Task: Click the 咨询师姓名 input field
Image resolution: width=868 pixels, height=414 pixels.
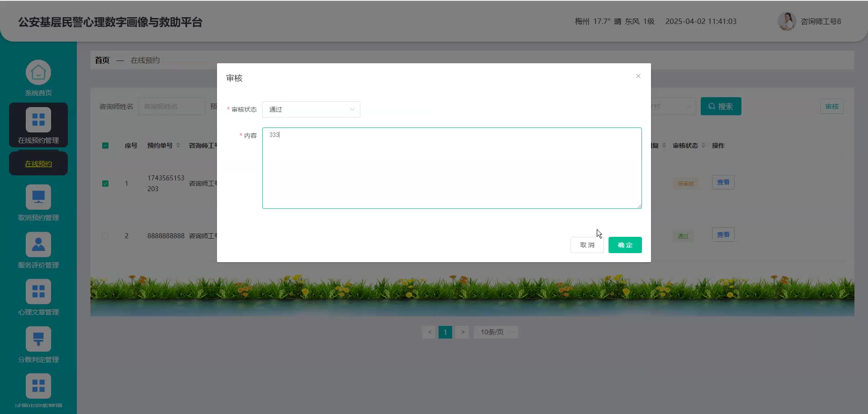Action: (x=172, y=106)
